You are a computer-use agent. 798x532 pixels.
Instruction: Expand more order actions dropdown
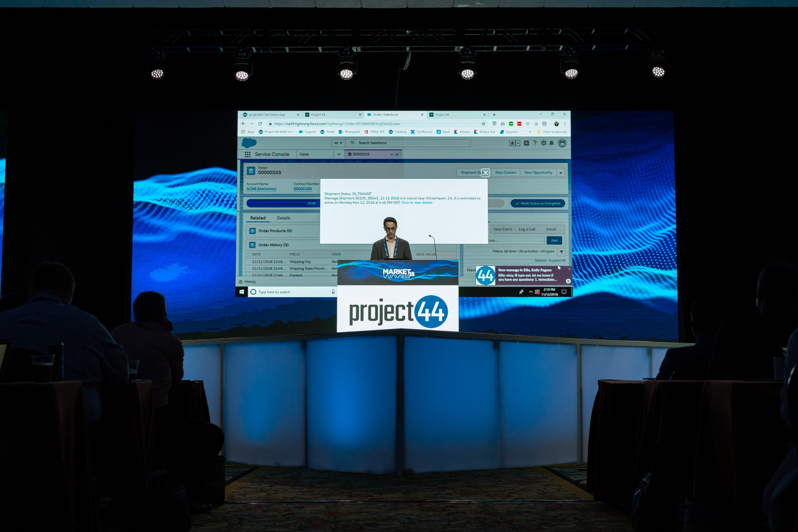point(561,173)
